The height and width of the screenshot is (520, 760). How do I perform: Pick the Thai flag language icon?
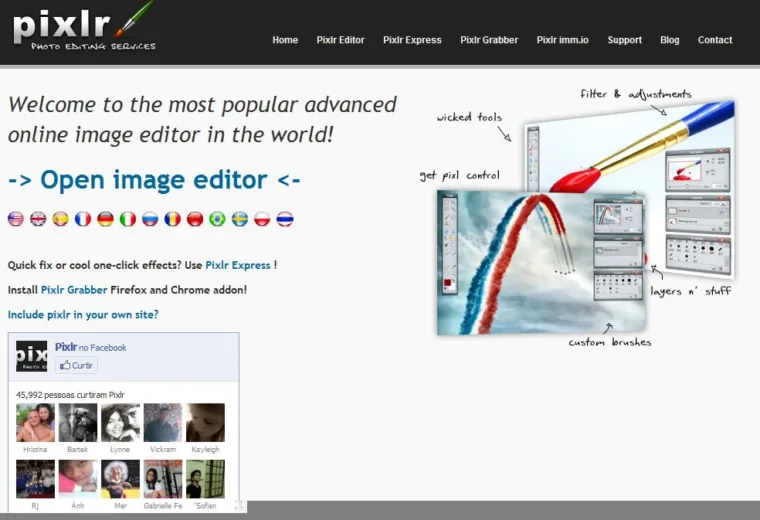pos(285,219)
